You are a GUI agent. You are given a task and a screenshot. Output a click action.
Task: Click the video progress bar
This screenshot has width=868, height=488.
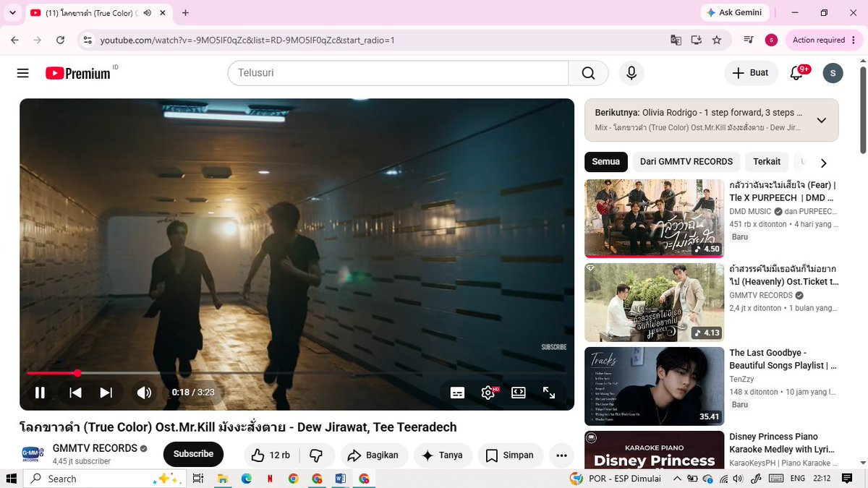297,373
